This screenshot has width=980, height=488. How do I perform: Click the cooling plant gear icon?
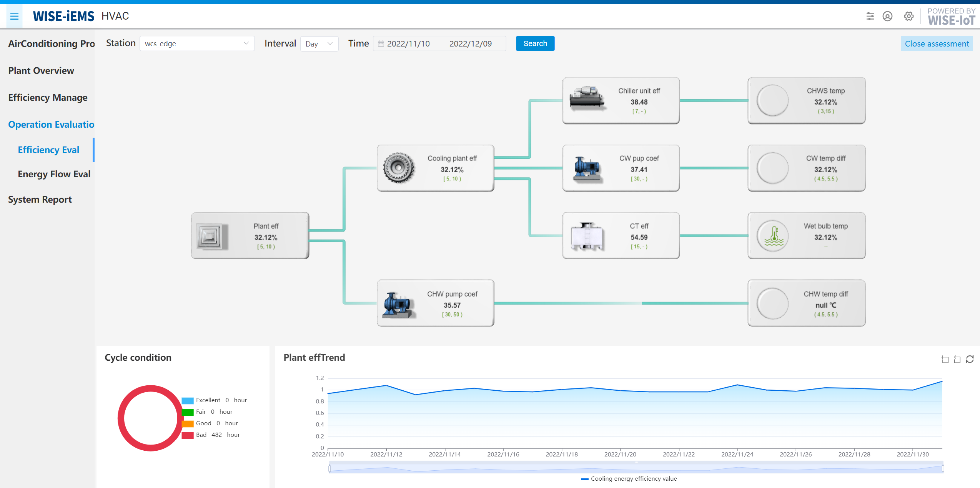click(398, 168)
